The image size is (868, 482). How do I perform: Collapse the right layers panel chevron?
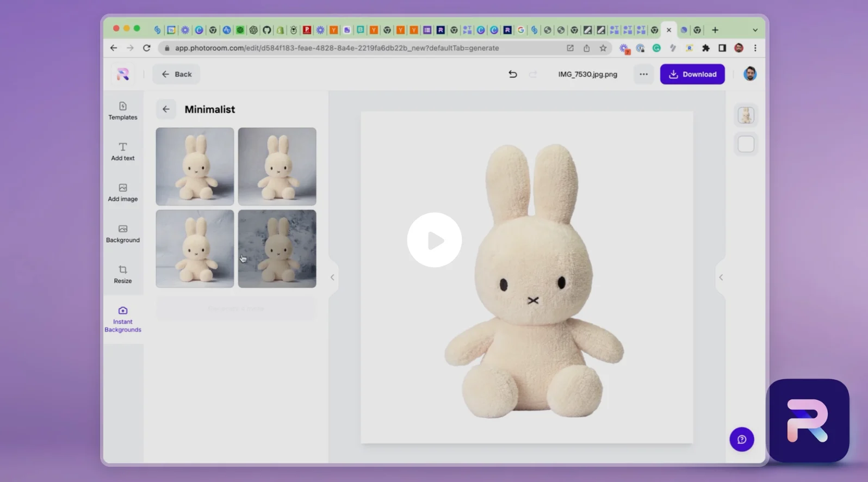(721, 277)
